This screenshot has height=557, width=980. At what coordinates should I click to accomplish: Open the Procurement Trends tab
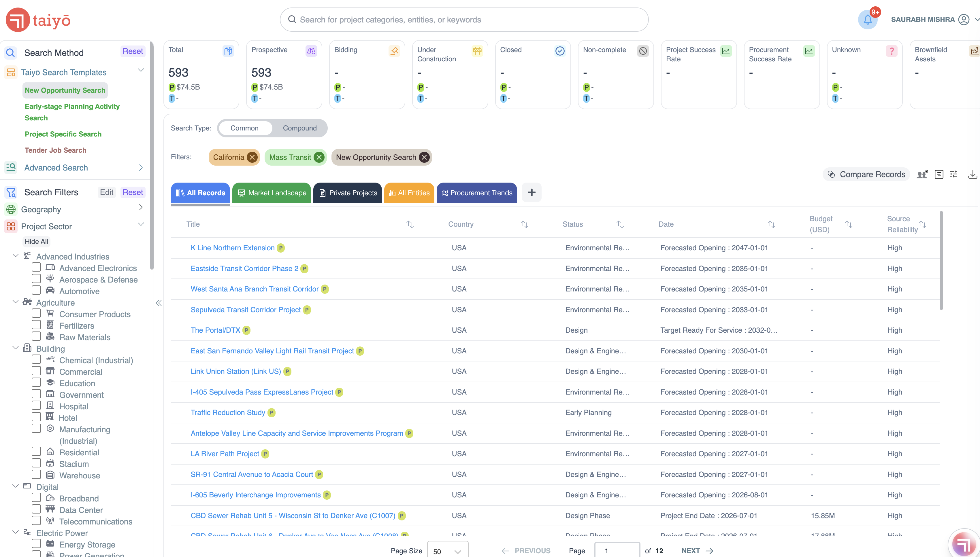[477, 193]
